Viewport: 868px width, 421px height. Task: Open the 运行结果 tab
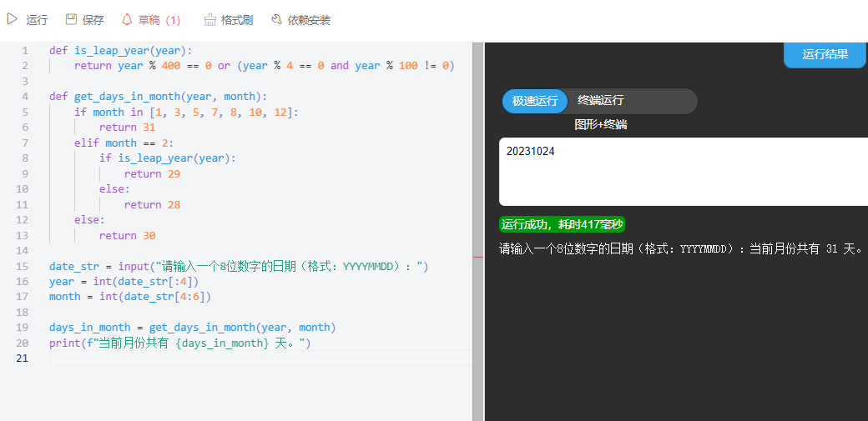tap(825, 55)
